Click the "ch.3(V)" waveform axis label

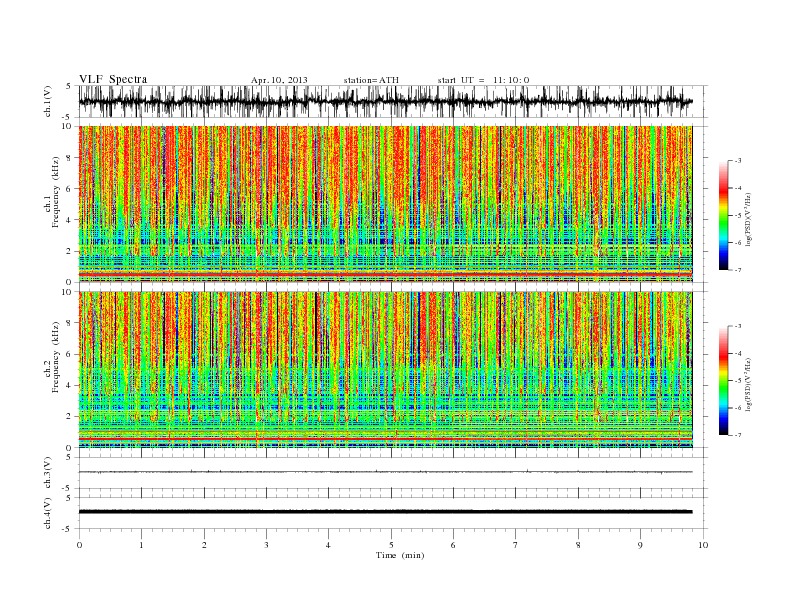[x=48, y=473]
